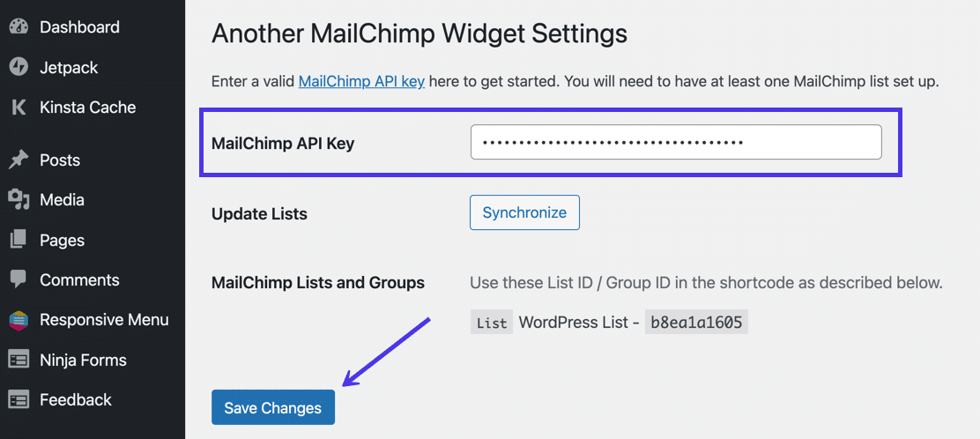The width and height of the screenshot is (980, 439).
Task: Click the Dashboard gauge icon
Action: (x=19, y=27)
